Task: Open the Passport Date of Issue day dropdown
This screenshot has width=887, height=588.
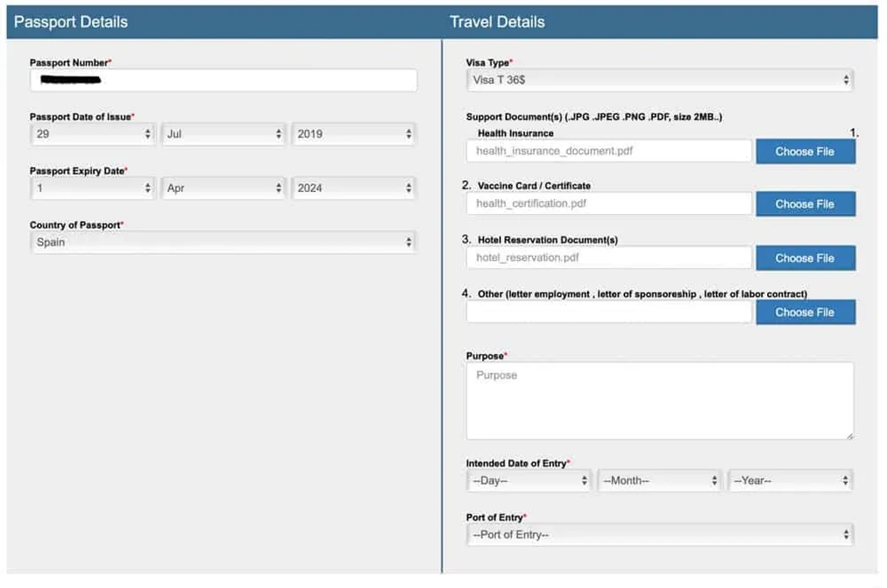Action: pyautogui.click(x=92, y=134)
